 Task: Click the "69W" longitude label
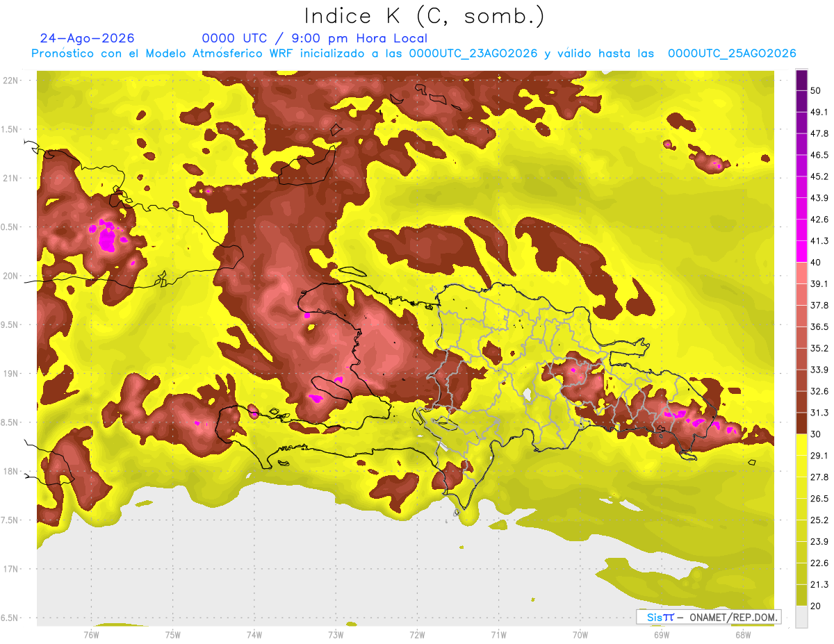(x=662, y=634)
